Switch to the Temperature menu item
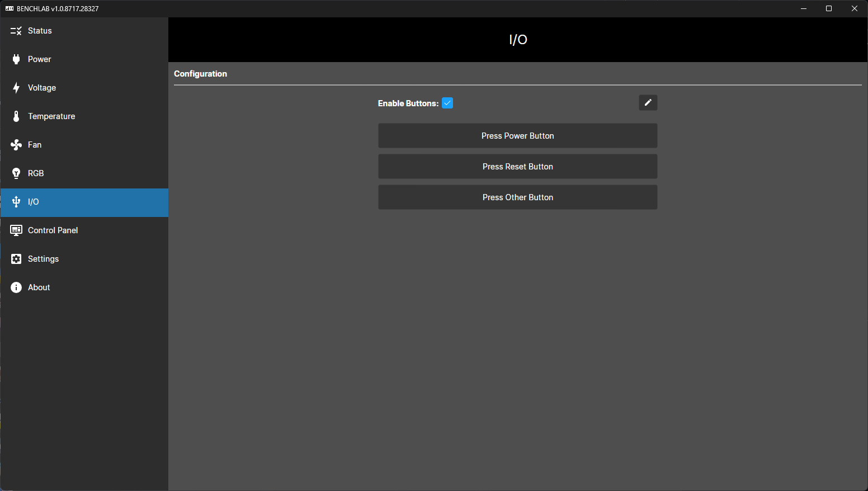 pyautogui.click(x=51, y=116)
